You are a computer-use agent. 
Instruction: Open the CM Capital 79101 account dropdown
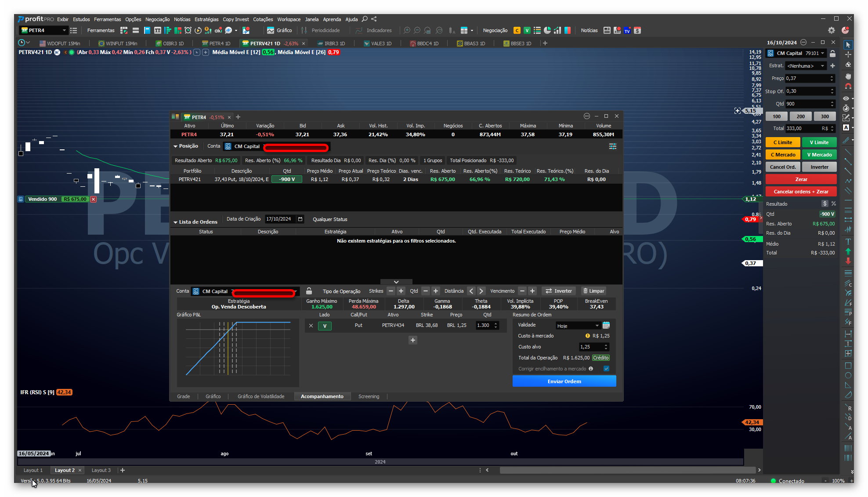point(822,53)
